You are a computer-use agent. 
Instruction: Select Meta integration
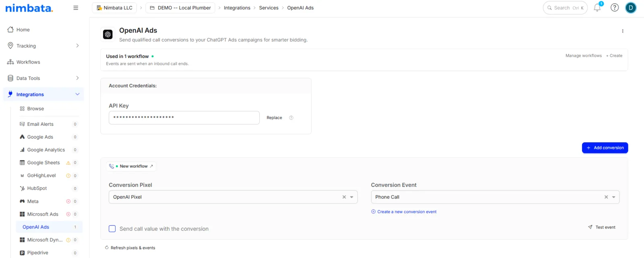tap(33, 202)
